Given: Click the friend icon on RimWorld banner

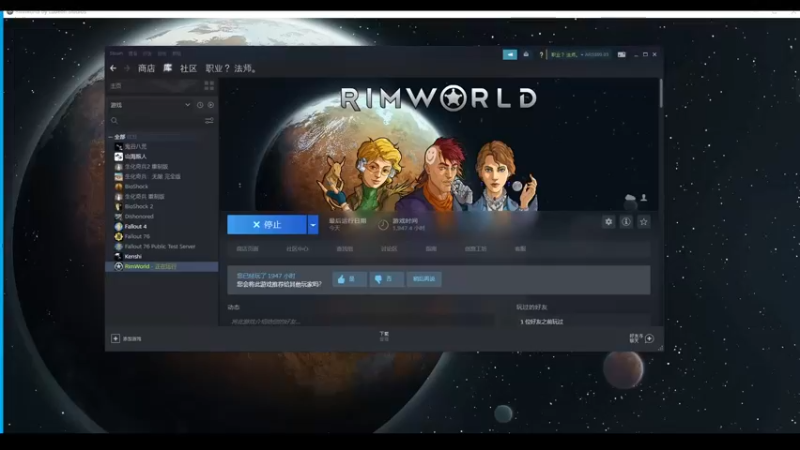Looking at the screenshot, I should tap(644, 198).
